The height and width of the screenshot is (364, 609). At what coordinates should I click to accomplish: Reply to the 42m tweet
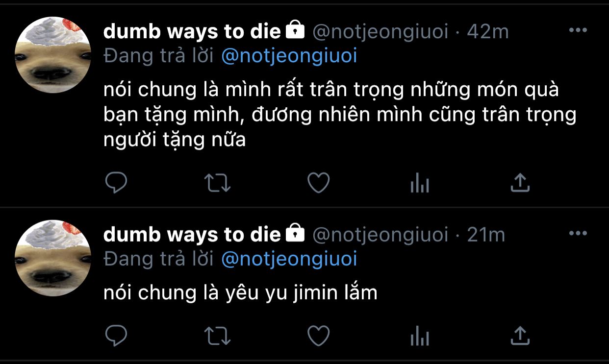(116, 183)
